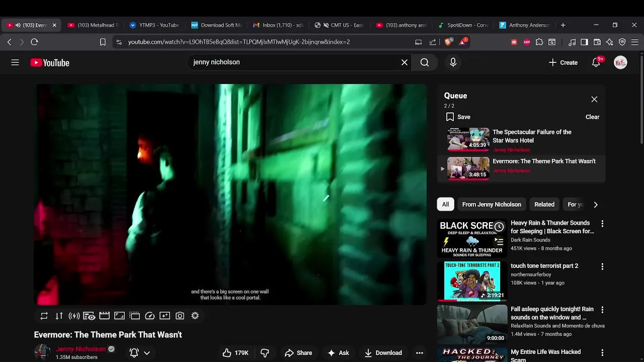This screenshot has width=644, height=362.
Task: Save the queue to a playlist
Action: [x=458, y=117]
